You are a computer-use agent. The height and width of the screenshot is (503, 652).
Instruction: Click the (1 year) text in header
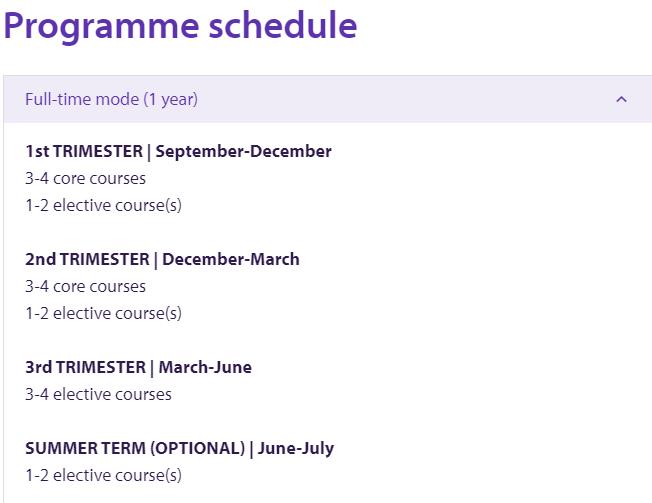pyautogui.click(x=170, y=99)
